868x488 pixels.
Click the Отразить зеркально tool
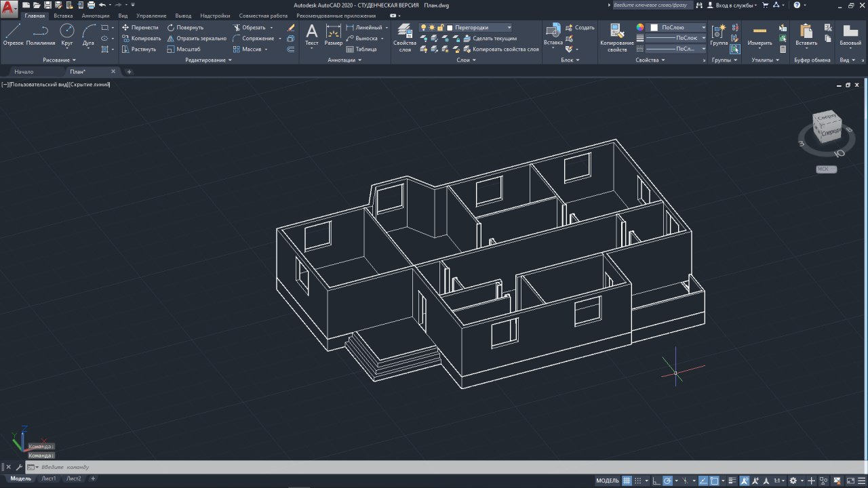click(x=197, y=39)
